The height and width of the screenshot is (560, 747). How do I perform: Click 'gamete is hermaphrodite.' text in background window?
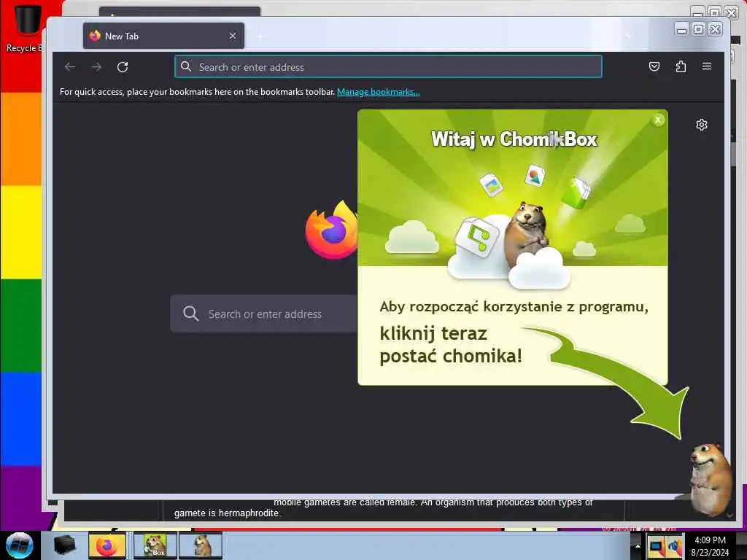pos(228,513)
